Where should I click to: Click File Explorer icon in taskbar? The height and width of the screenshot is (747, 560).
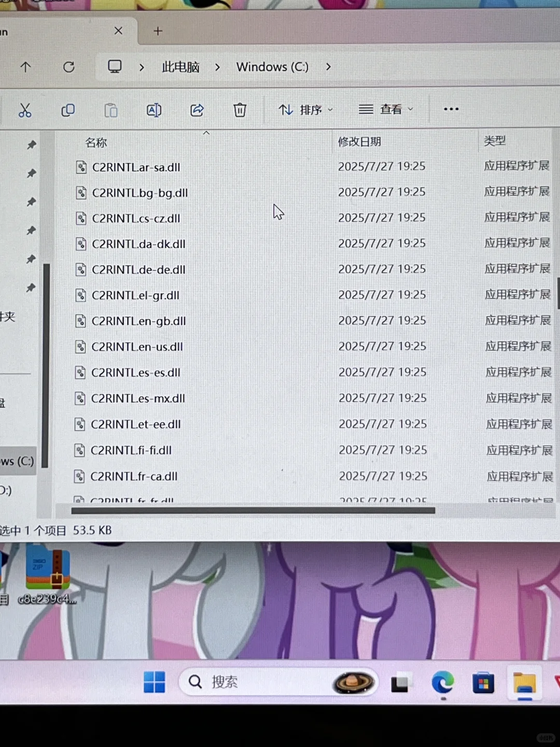(x=525, y=683)
